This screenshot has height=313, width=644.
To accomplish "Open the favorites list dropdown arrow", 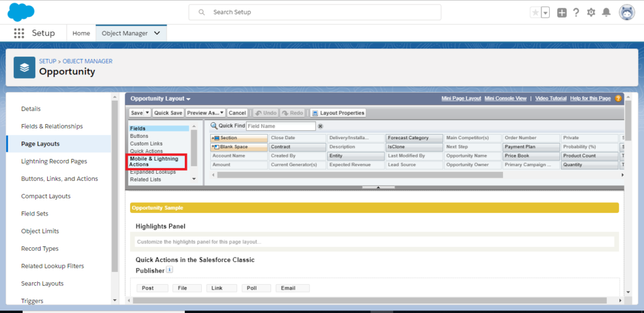I will (x=545, y=13).
